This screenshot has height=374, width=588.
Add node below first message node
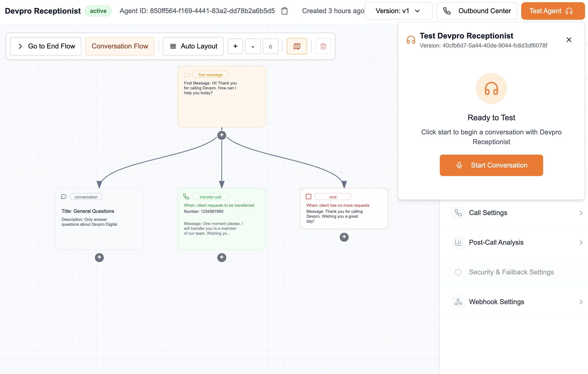(222, 135)
